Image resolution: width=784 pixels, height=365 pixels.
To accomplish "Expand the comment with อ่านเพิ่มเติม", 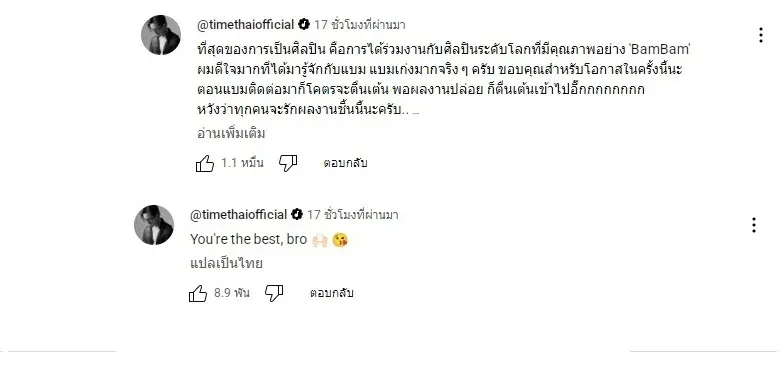I will (x=231, y=134).
